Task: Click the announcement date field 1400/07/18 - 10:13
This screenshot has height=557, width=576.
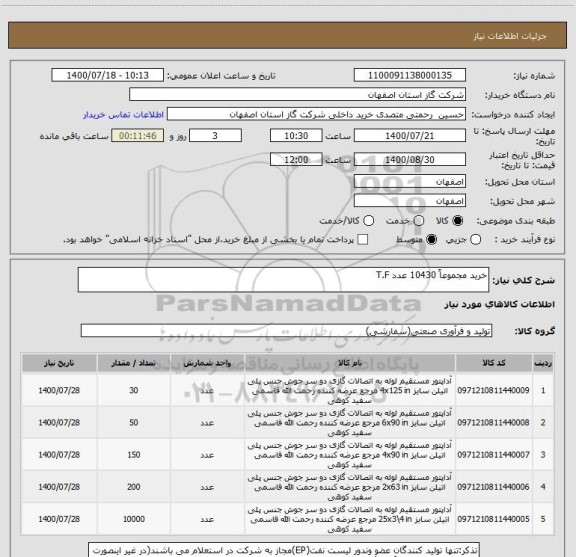Action: [x=108, y=75]
